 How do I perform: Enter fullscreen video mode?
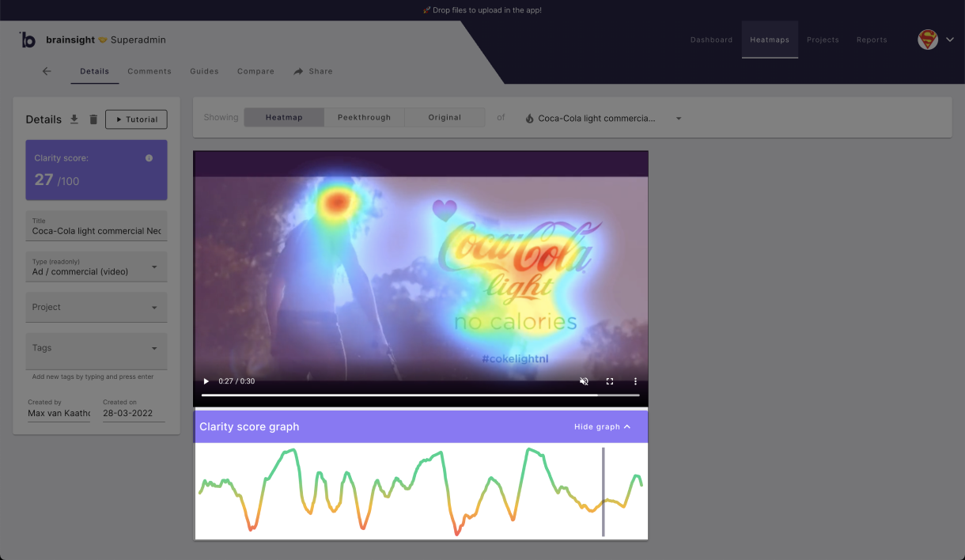click(610, 381)
